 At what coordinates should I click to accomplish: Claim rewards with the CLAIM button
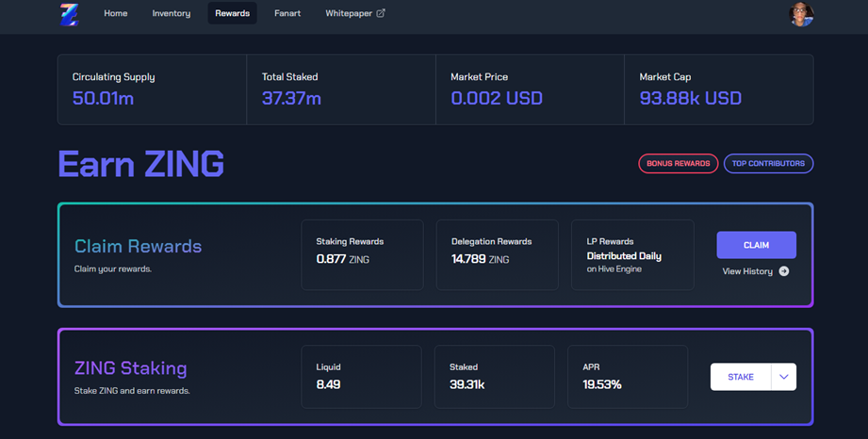pos(756,245)
